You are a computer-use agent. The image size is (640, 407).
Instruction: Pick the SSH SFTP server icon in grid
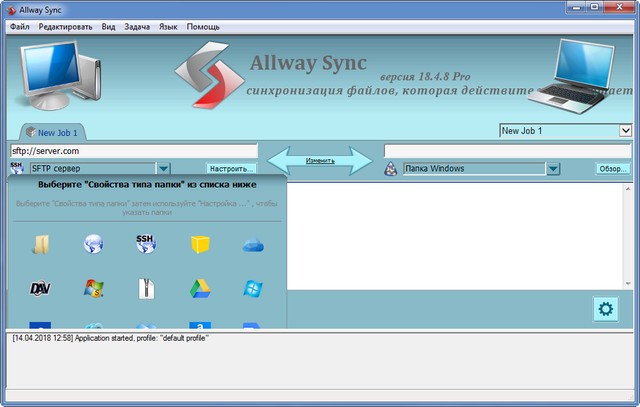[x=146, y=244]
